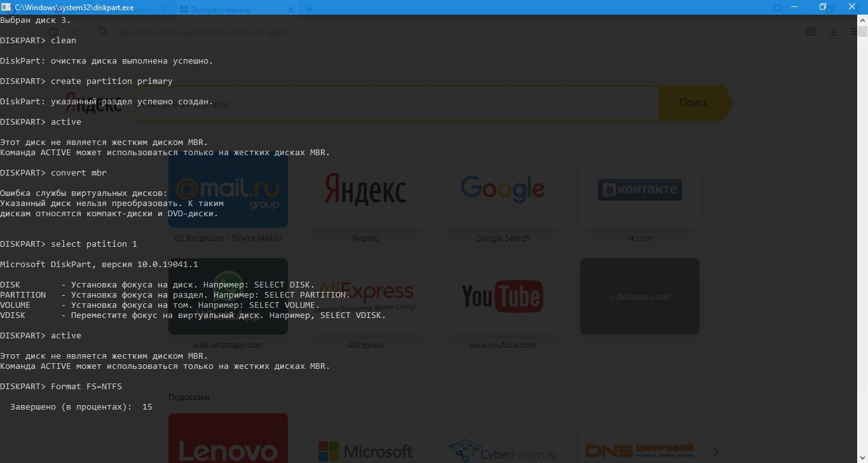868x463 pixels.
Task: Show next suggestions with the right chevron
Action: coord(715,451)
